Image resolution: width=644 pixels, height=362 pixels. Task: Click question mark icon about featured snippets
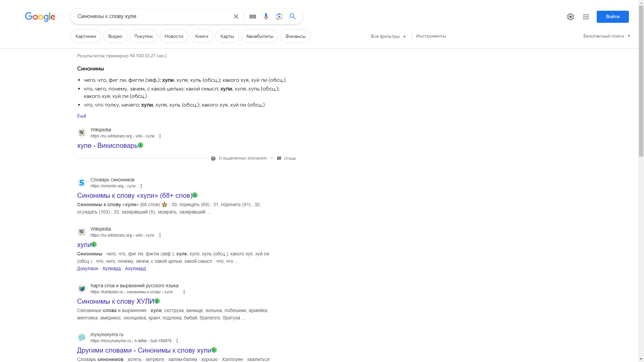pyautogui.click(x=213, y=159)
